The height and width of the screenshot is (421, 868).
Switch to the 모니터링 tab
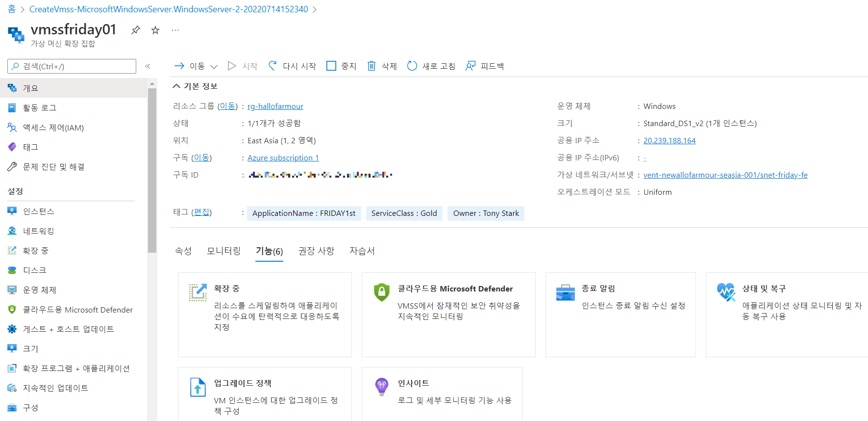pyautogui.click(x=223, y=251)
